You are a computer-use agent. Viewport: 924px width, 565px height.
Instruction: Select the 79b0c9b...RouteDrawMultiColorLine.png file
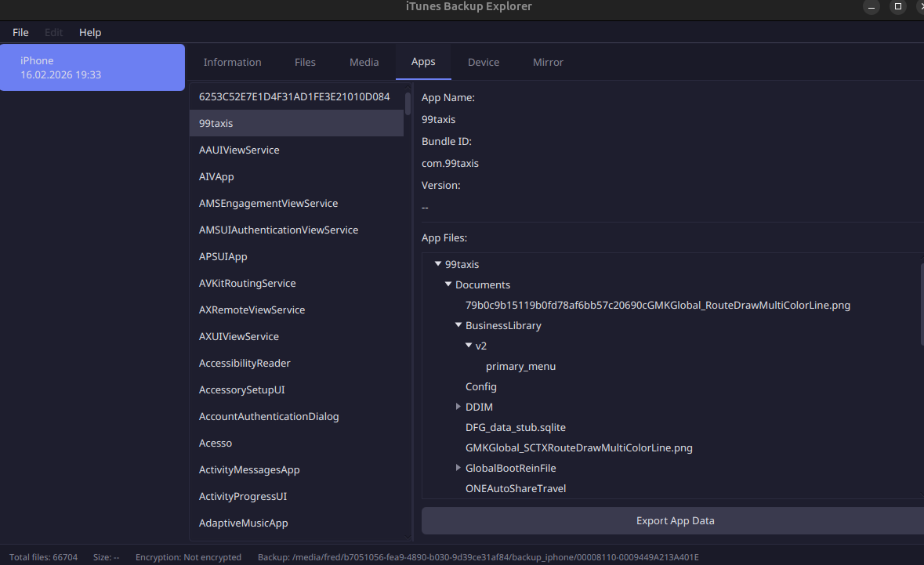coord(658,305)
